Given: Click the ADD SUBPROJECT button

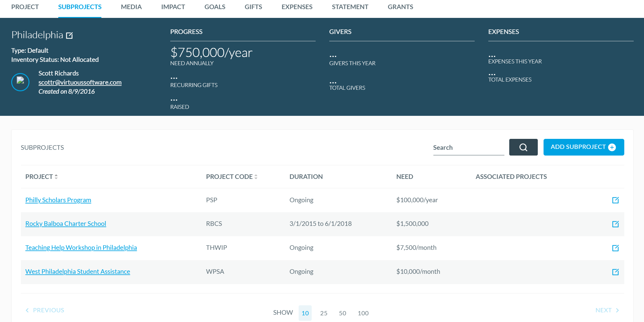Looking at the screenshot, I should pos(584,147).
